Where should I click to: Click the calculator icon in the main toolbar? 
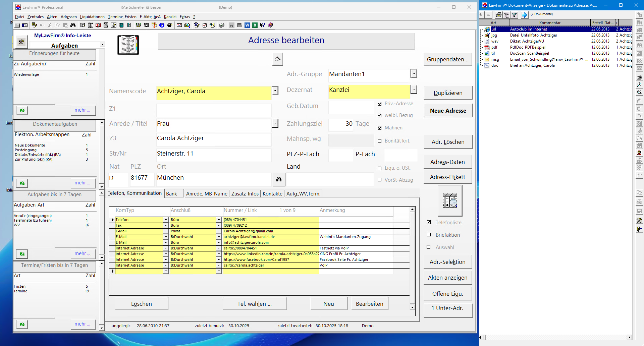[x=239, y=25]
